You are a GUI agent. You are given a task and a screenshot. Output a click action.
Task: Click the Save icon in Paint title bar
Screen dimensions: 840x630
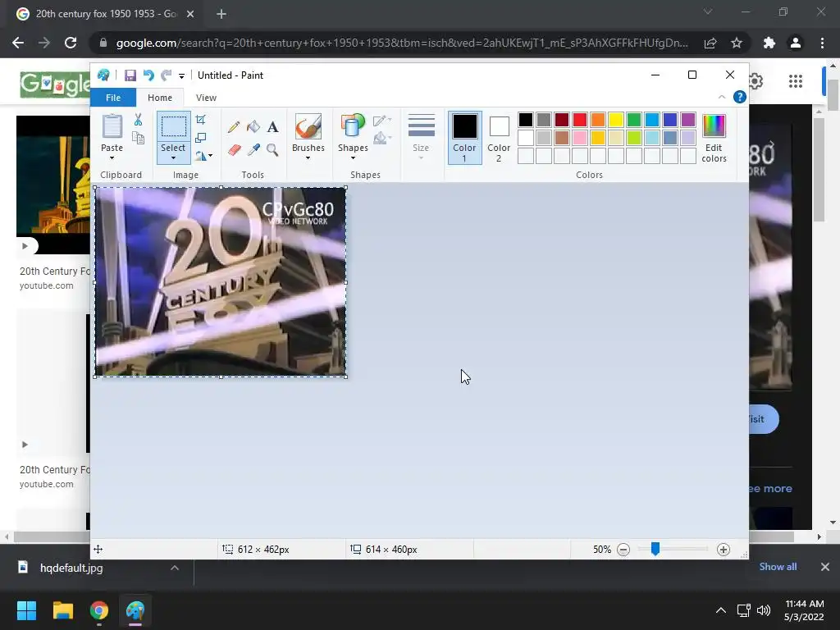(130, 75)
